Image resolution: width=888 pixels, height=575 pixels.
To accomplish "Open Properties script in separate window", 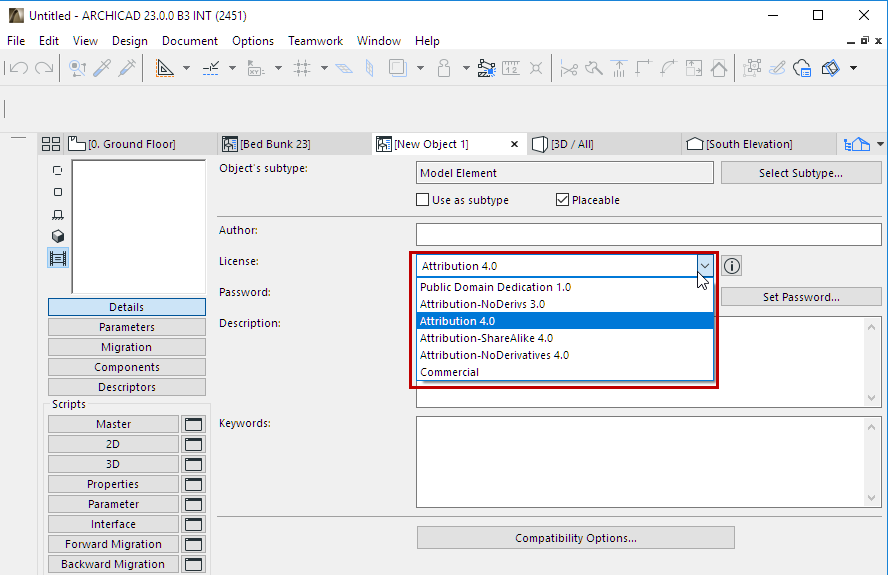I will tap(194, 484).
